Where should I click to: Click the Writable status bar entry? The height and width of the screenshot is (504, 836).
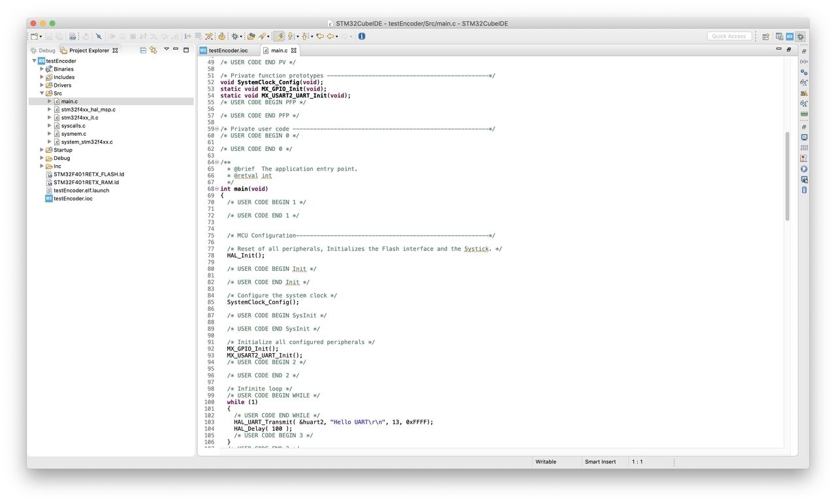click(546, 462)
